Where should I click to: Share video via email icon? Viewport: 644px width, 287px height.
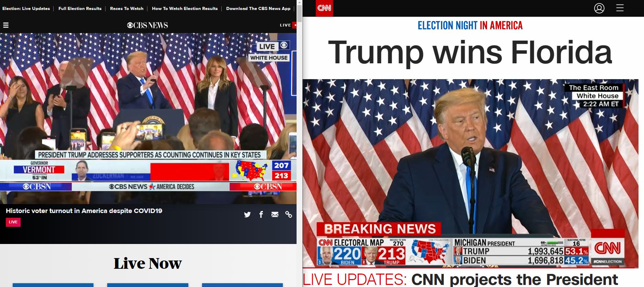click(x=275, y=214)
